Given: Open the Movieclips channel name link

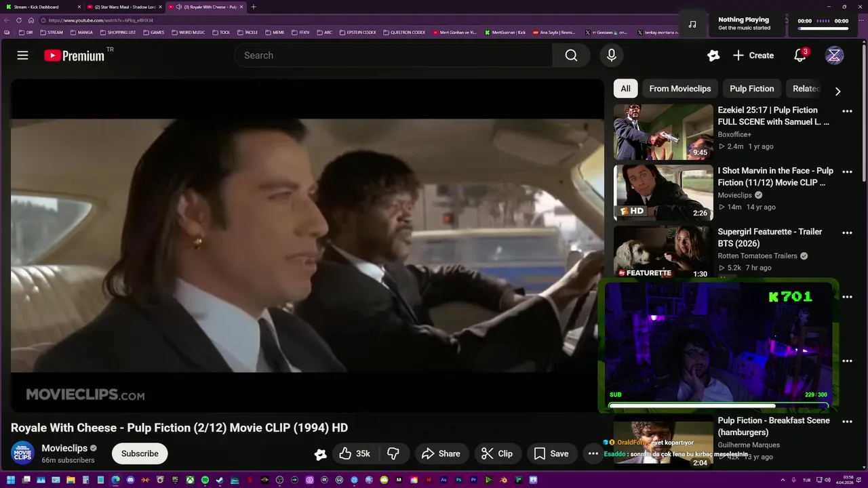Looking at the screenshot, I should 64,448.
